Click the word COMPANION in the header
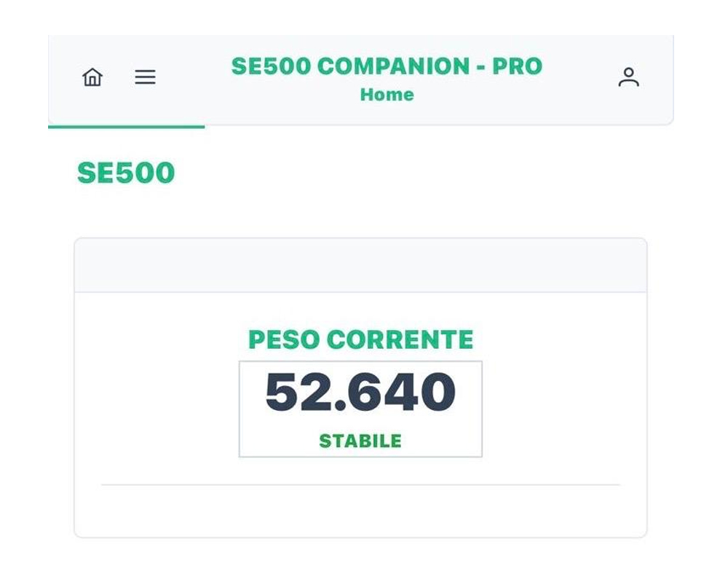Screen dimensions: 728x582 [393, 66]
